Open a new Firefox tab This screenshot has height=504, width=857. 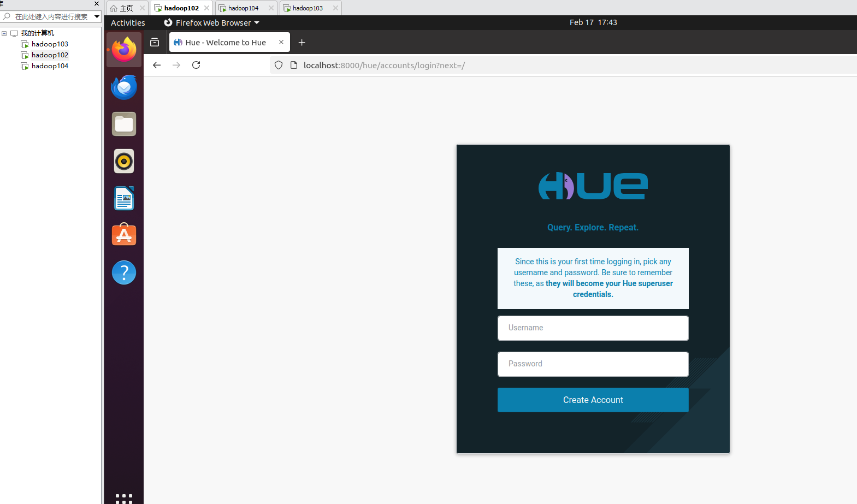(x=302, y=42)
